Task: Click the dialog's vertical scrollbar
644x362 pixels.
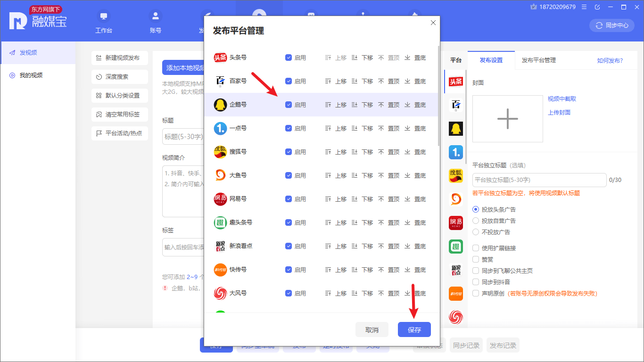Action: pos(438,96)
